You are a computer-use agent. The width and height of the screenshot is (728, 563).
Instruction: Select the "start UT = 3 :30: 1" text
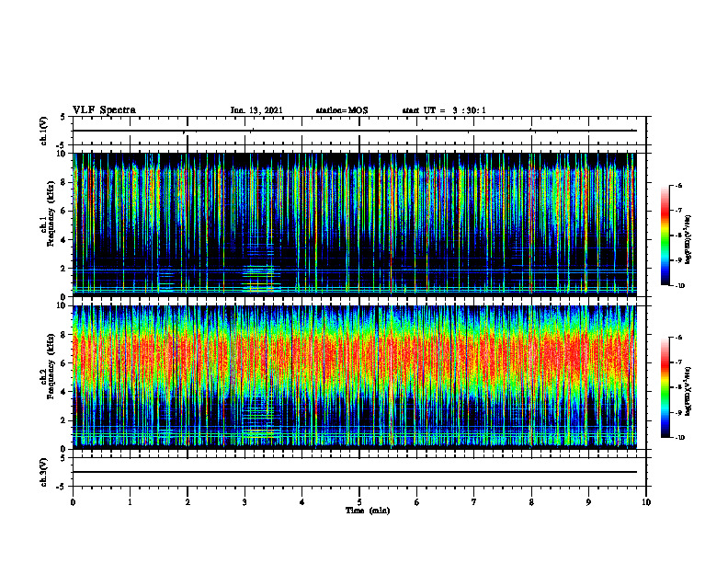tap(444, 110)
